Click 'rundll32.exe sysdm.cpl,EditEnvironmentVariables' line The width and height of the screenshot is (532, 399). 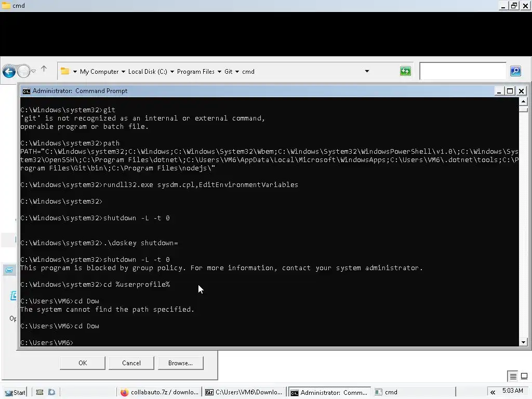(159, 184)
